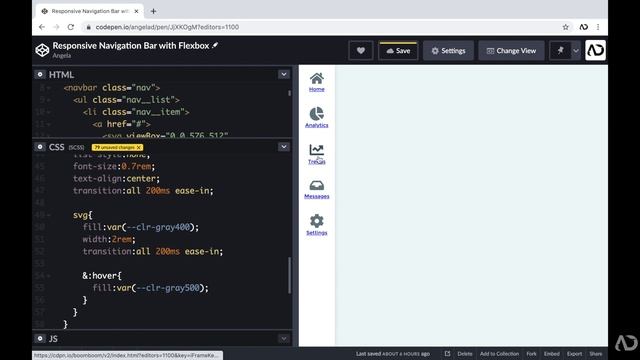Collapse the svg block fold arrow
This screenshot has height=360, width=640.
point(49,215)
